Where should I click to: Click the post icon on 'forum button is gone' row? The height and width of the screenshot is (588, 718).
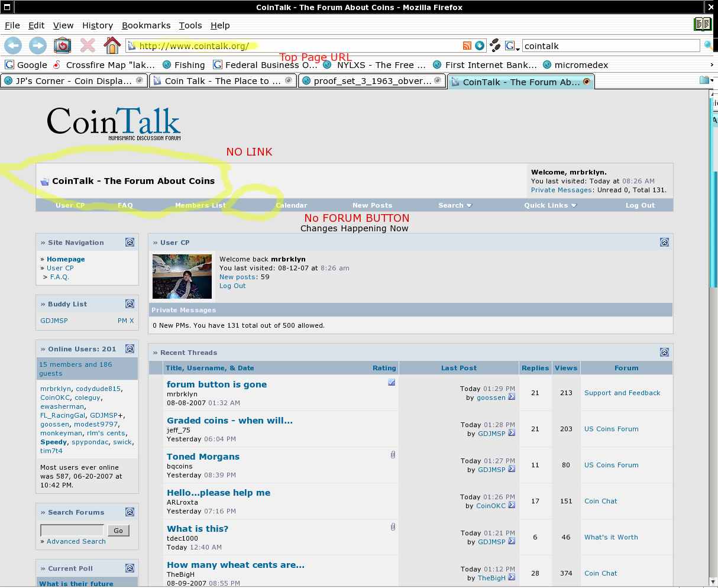[x=392, y=383]
